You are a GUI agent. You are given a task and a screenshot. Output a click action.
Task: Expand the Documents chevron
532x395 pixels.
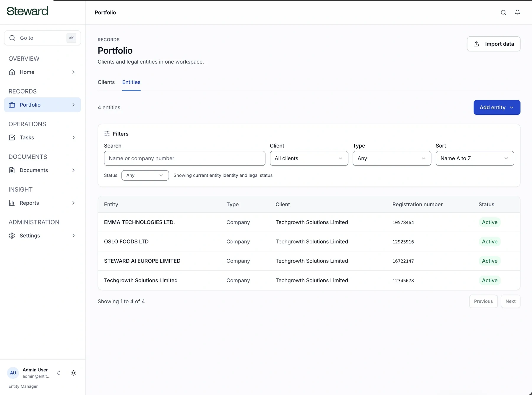coord(74,170)
